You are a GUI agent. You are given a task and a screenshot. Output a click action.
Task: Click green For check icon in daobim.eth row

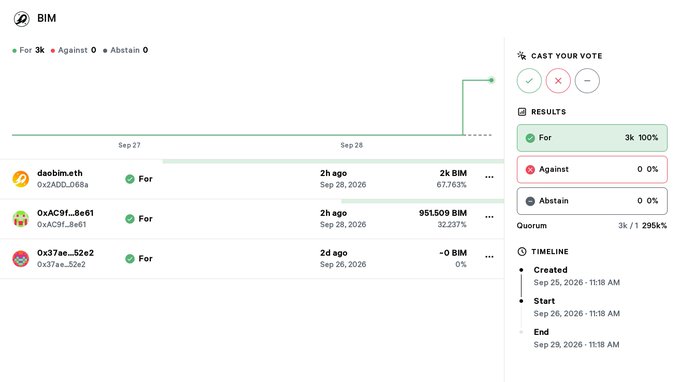(130, 179)
